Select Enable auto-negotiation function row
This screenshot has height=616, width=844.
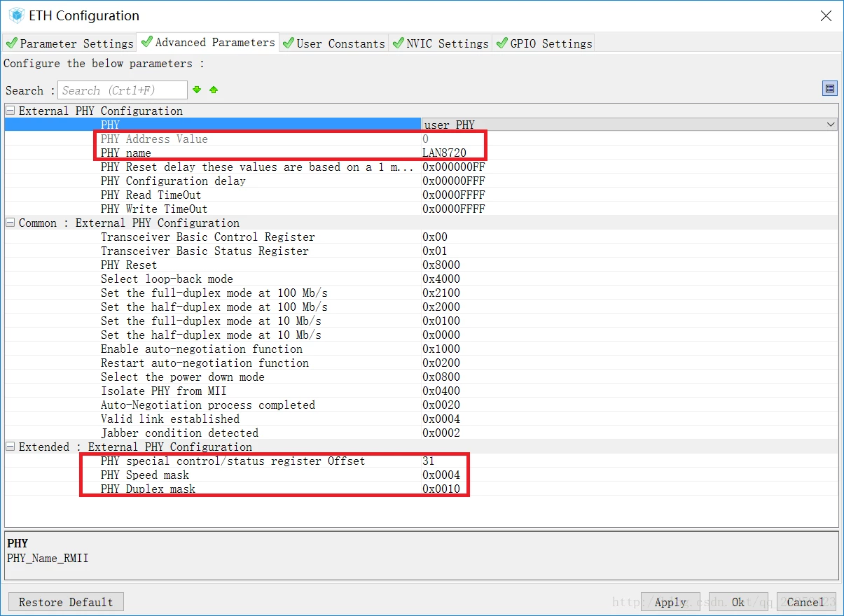[421, 349]
